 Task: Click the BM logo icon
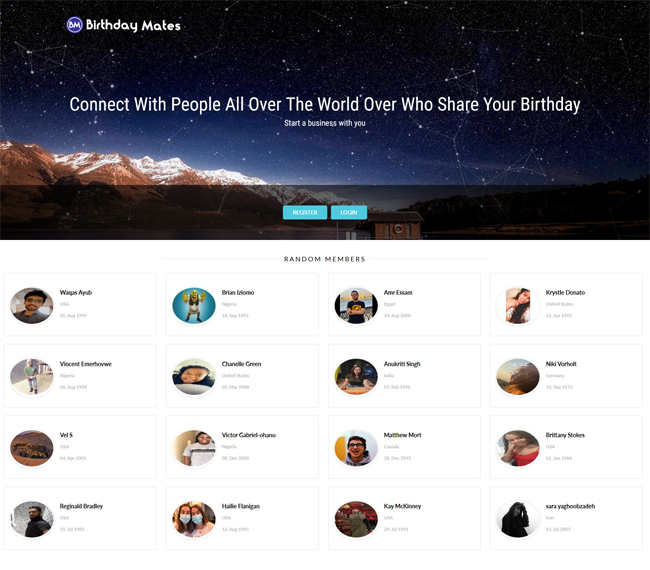(75, 25)
